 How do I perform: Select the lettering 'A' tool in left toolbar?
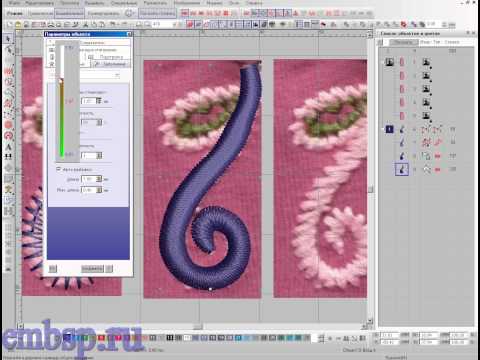(x=9, y=147)
